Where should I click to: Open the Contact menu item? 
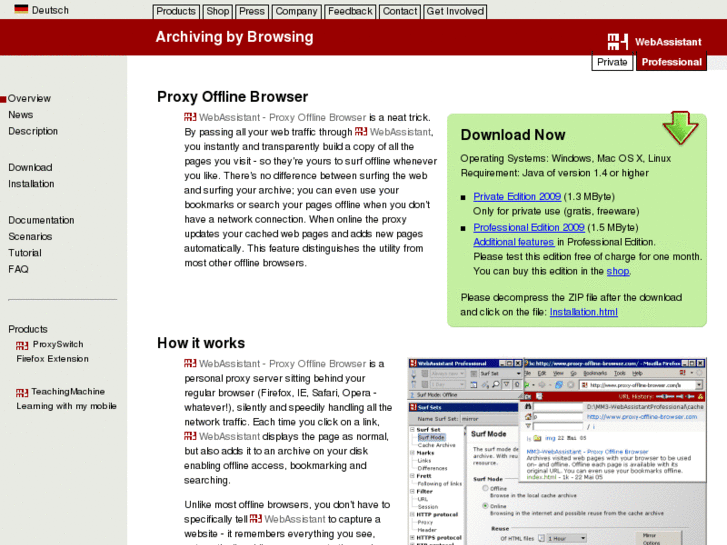click(x=400, y=11)
